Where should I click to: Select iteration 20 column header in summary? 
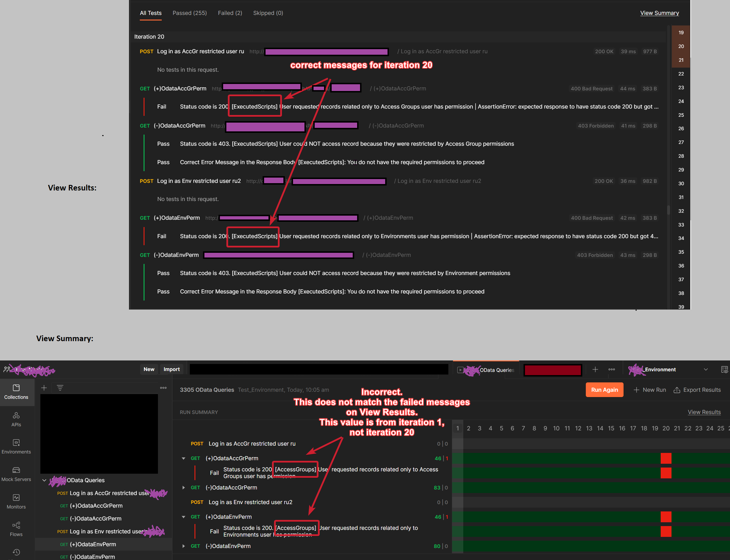(x=666, y=428)
